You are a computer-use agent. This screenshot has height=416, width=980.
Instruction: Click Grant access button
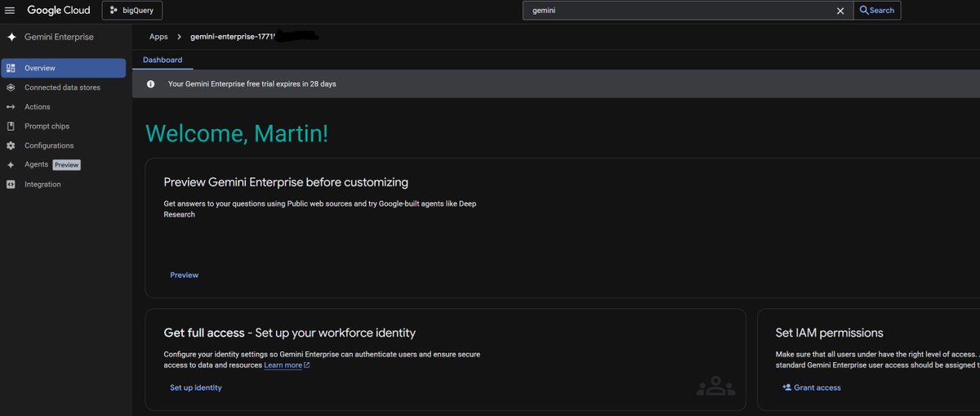tap(812, 387)
